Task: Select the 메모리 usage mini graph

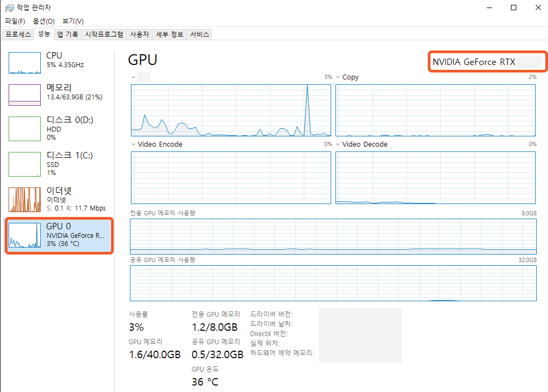Action: pyautogui.click(x=25, y=95)
